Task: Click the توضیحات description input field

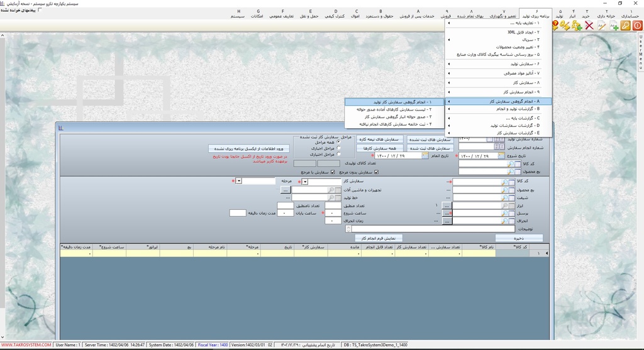Action: [x=429, y=229]
